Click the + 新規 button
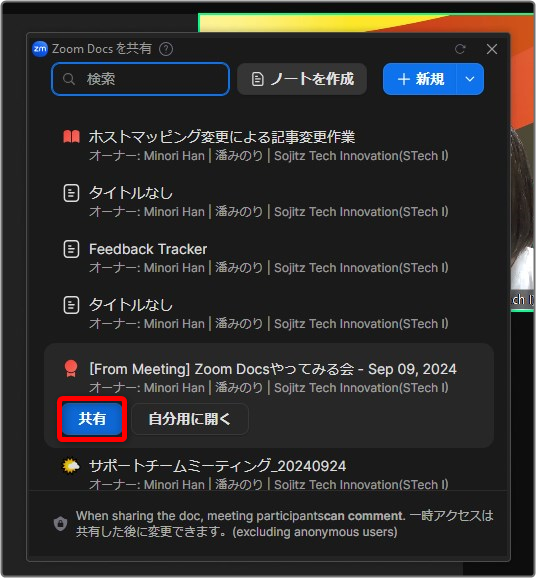This screenshot has height=578, width=536. point(420,79)
